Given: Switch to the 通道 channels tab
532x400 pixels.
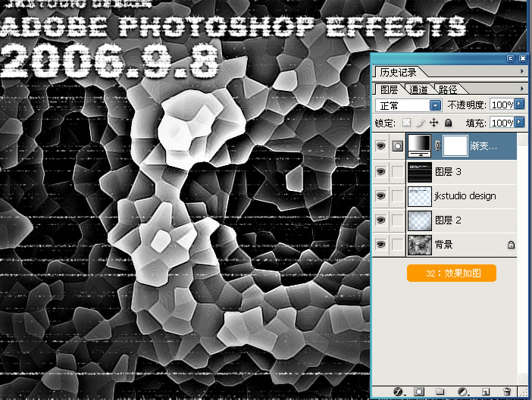Looking at the screenshot, I should point(418,89).
